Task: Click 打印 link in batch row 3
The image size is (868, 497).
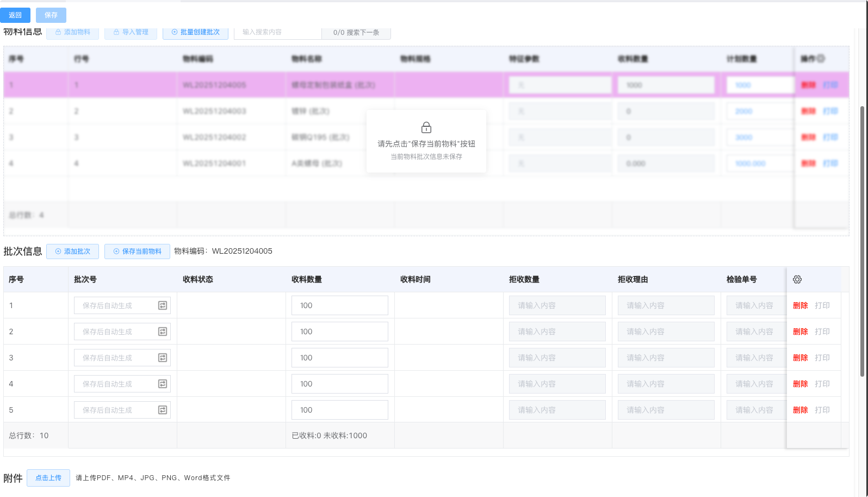Action: (x=822, y=358)
